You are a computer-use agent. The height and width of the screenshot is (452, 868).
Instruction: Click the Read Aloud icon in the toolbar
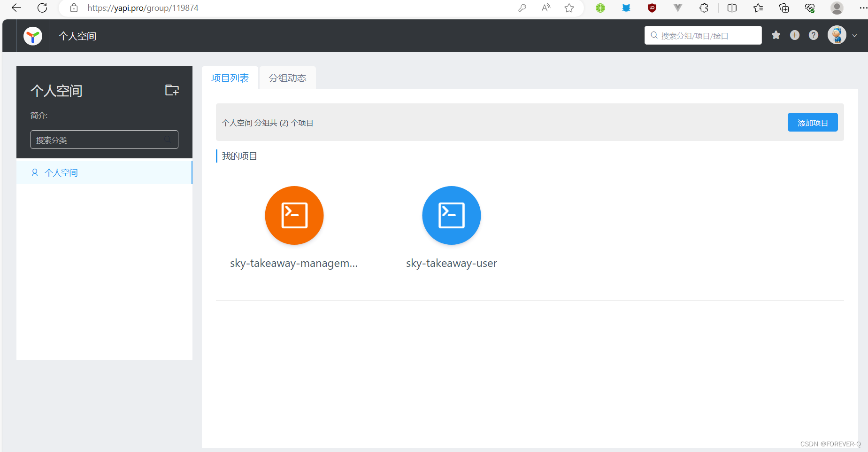[x=545, y=8]
